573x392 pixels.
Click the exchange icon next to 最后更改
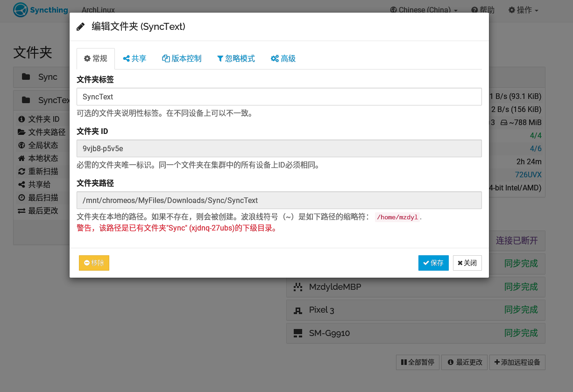21,210
